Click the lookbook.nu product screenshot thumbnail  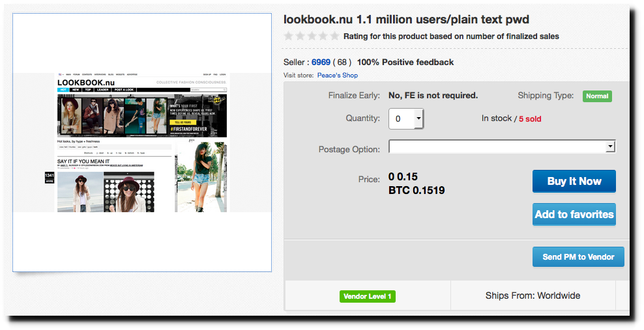point(141,143)
